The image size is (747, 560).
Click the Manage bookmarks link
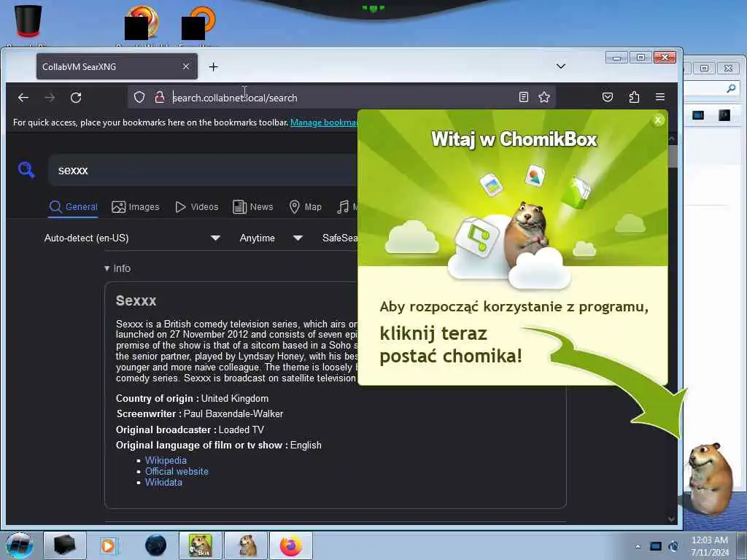tap(323, 122)
